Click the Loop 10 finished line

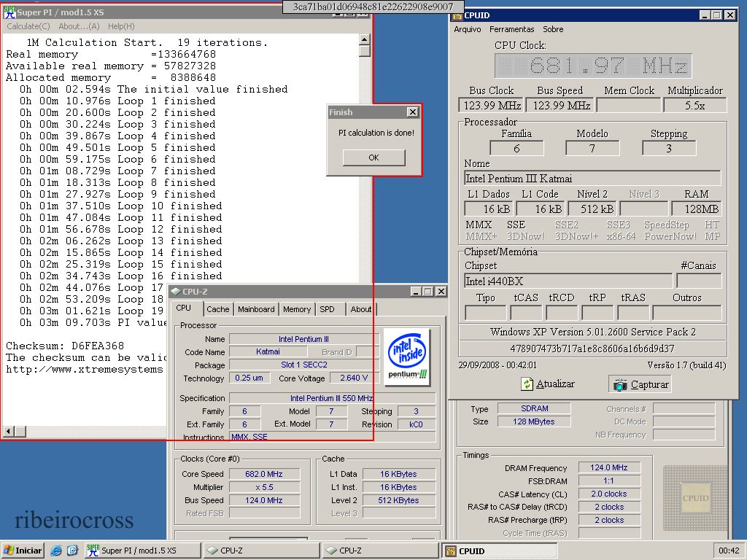(x=120, y=206)
